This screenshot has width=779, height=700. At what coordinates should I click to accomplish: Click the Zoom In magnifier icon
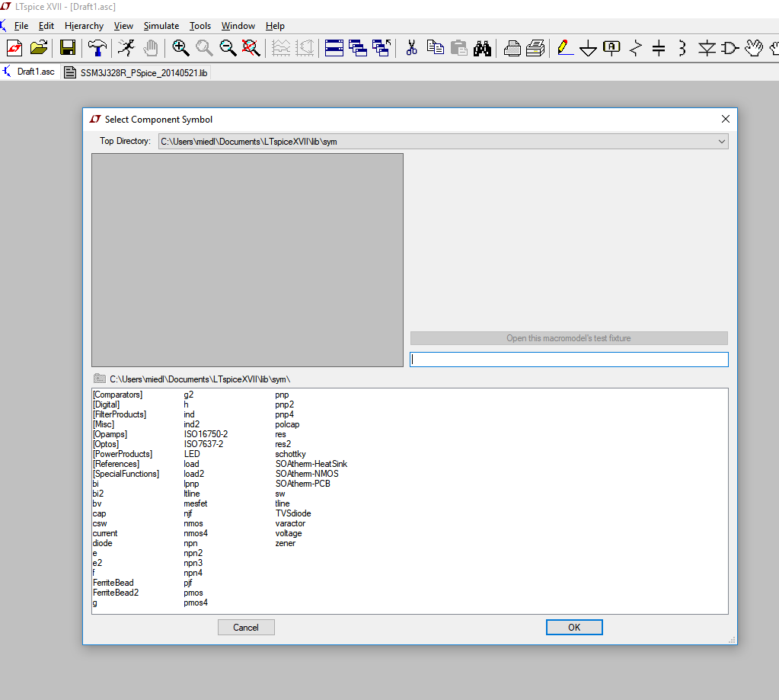(180, 48)
